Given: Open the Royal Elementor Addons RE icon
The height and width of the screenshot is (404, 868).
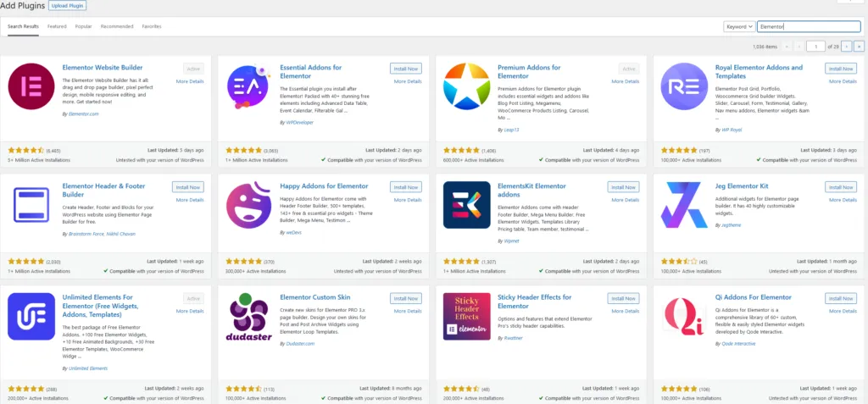Looking at the screenshot, I should (684, 86).
